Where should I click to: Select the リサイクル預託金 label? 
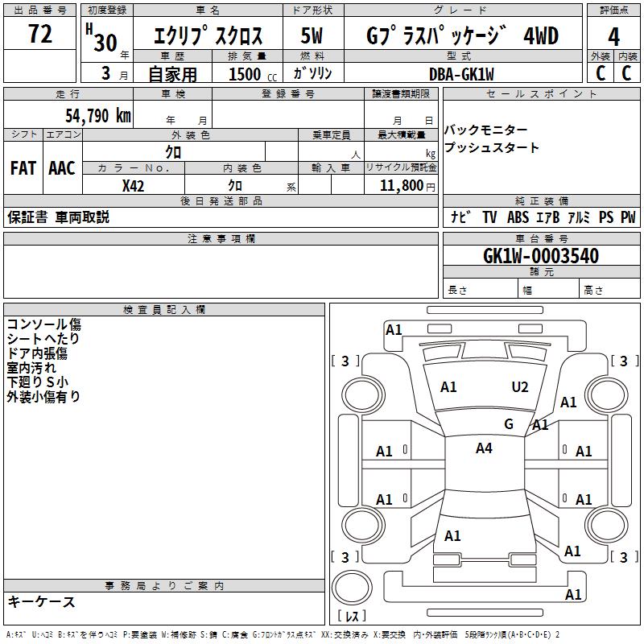(401, 167)
